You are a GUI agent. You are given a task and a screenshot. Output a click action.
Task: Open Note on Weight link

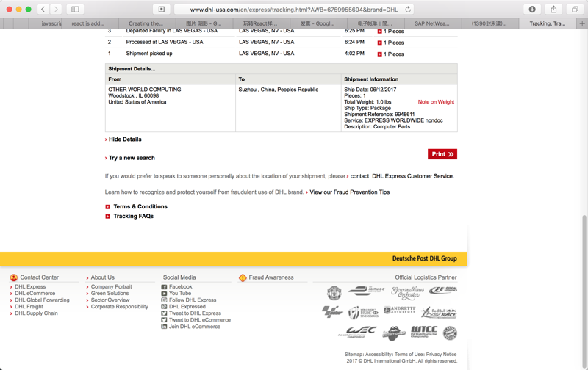coord(436,102)
